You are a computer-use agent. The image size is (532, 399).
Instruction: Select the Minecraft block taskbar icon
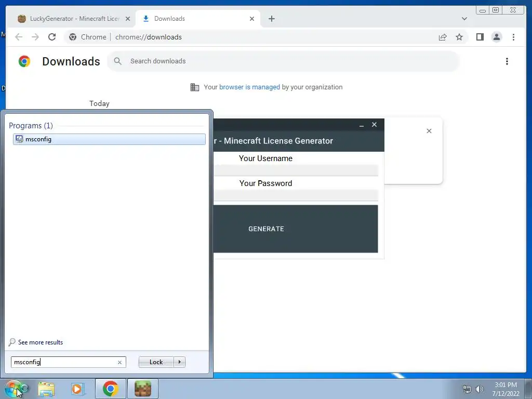(143, 389)
